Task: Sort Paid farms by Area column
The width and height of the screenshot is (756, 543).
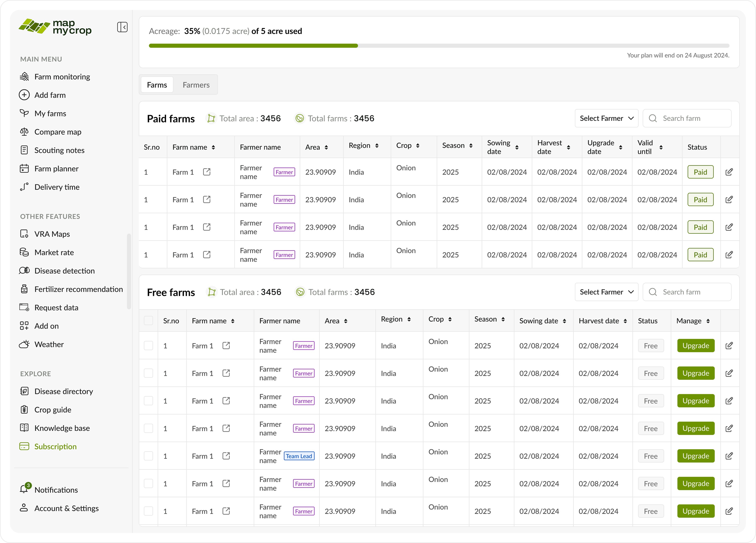Action: tap(326, 147)
